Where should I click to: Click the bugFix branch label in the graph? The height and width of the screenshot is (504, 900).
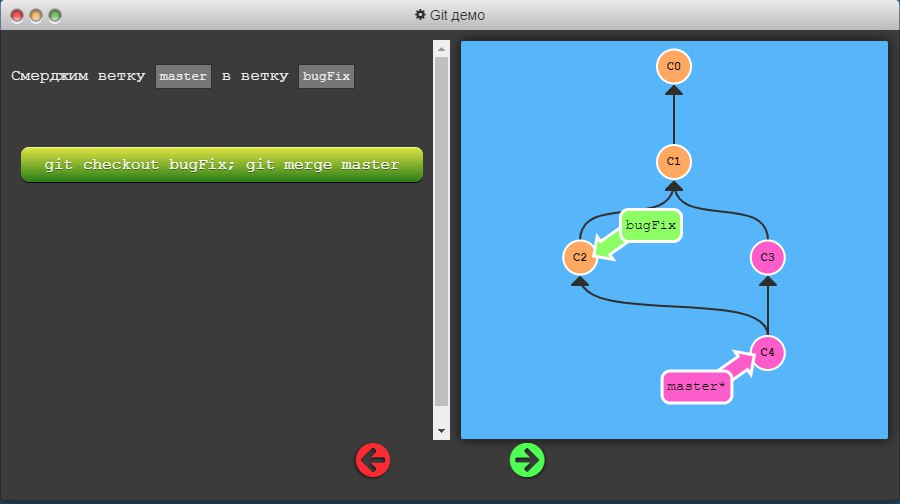pos(651,226)
